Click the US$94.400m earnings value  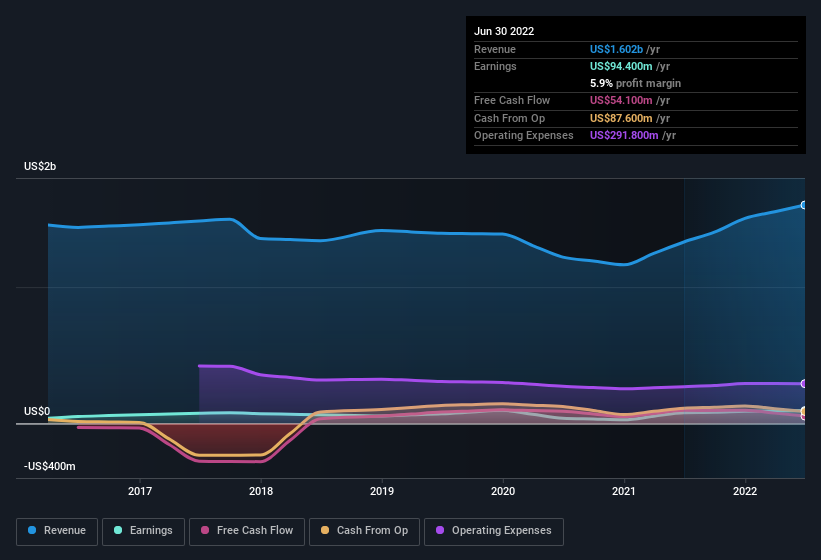(x=620, y=66)
